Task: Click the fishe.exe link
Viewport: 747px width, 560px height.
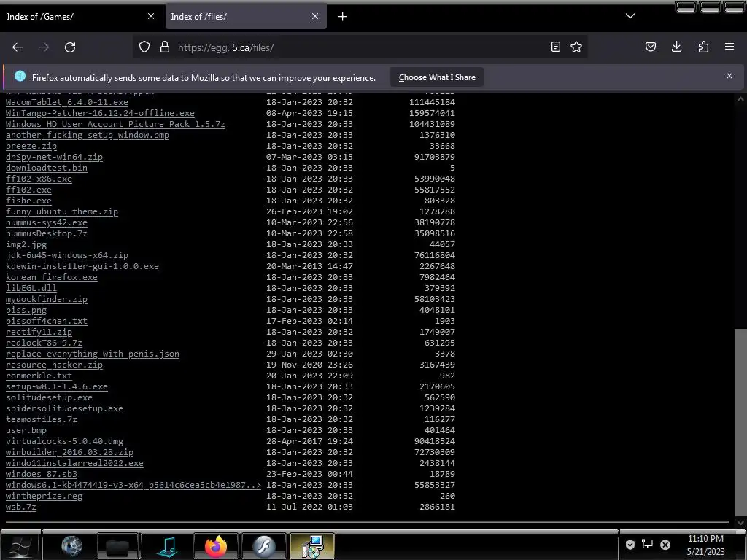Action: [28, 201]
